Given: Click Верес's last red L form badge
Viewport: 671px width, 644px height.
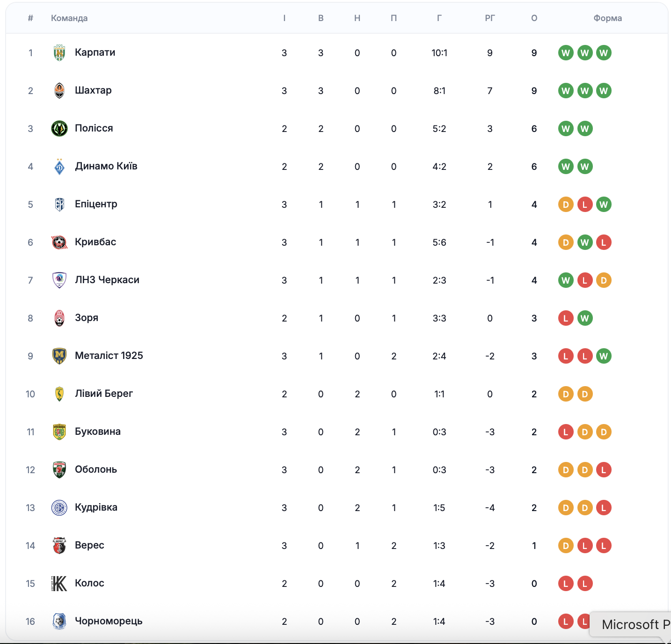Looking at the screenshot, I should pos(604,546).
